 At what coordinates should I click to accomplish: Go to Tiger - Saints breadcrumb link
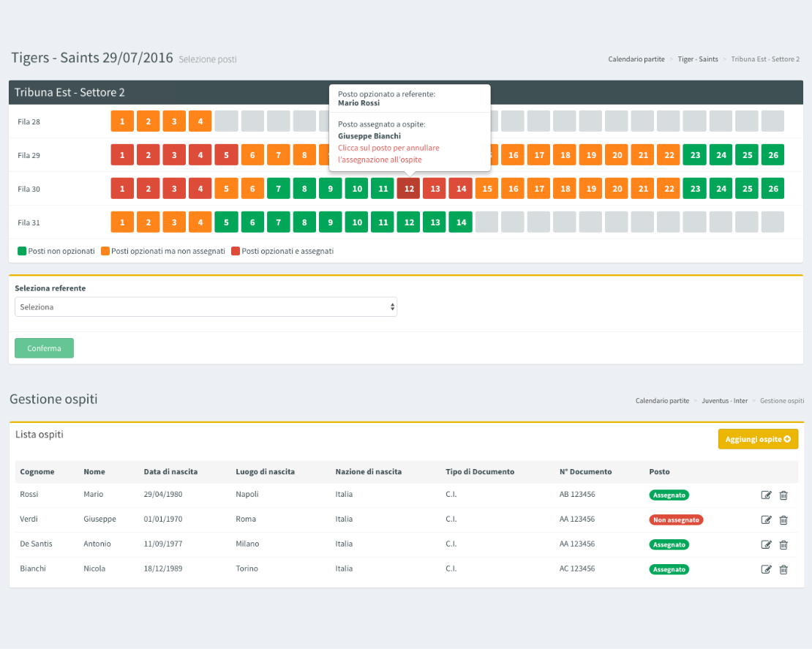coord(697,59)
